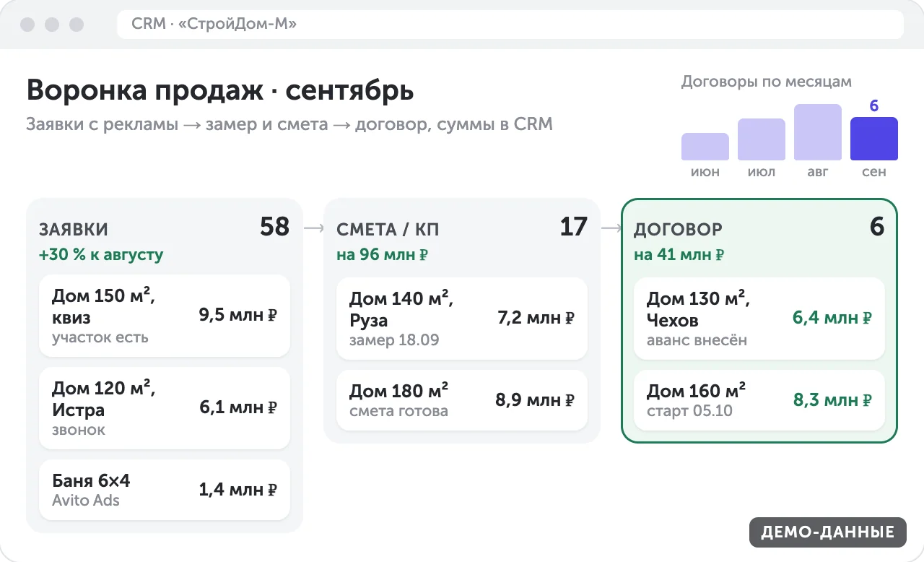Image resolution: width=924 pixels, height=562 pixels.
Task: Select the июл bar in monthly chart
Action: (x=761, y=139)
